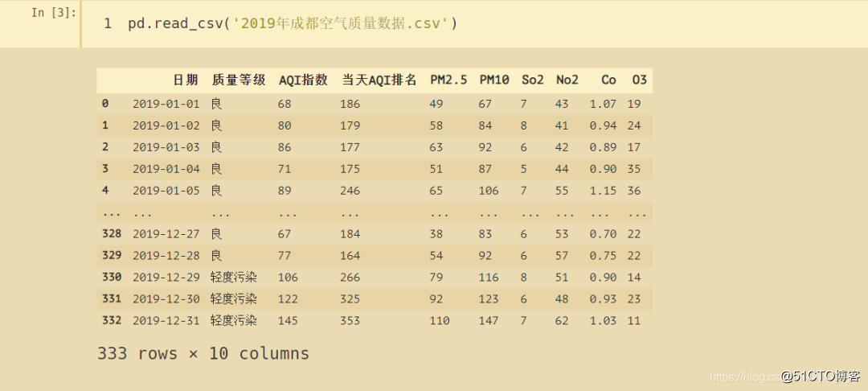Viewport: 868px width, 391px height.
Task: Select date cell 2019-01-05
Action: click(166, 190)
